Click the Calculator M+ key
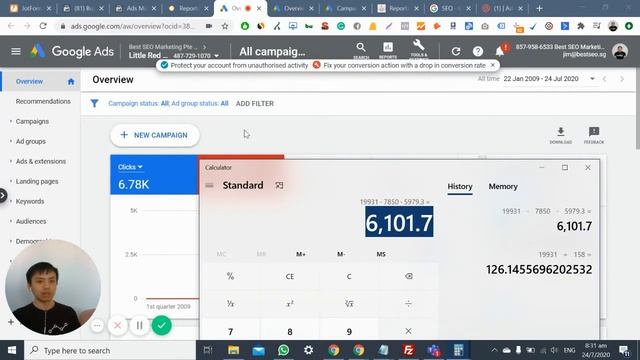Image resolution: width=640 pixels, height=360 pixels. click(301, 254)
